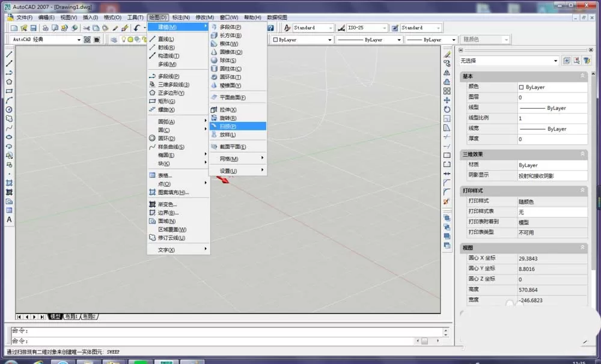Click the Undo arrow icon
The image size is (601, 364).
[x=137, y=28]
